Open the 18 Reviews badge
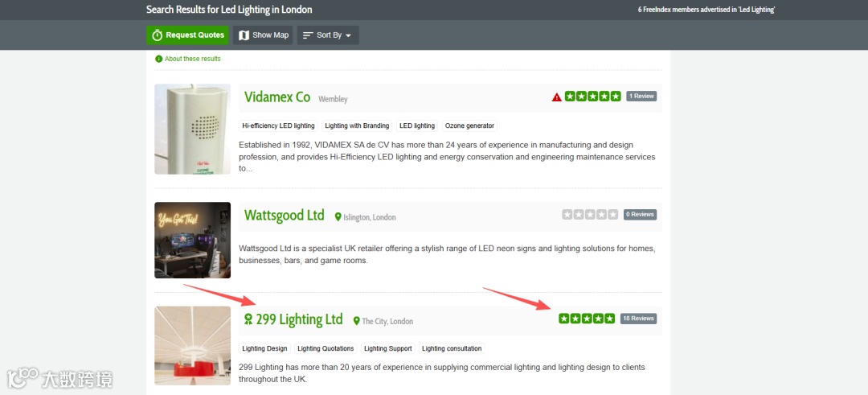The image size is (868, 395). (638, 319)
